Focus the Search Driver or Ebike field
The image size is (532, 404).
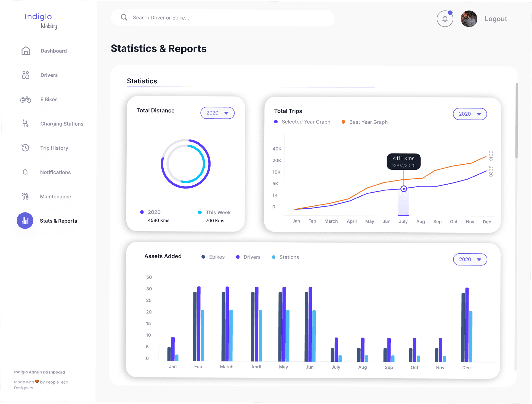click(x=223, y=18)
